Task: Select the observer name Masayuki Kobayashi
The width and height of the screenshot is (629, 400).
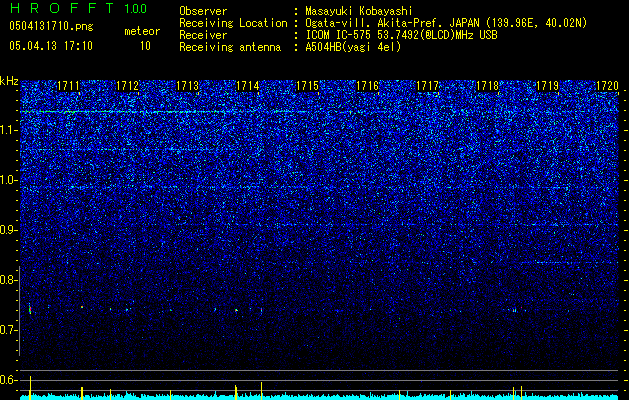Action: tap(359, 12)
